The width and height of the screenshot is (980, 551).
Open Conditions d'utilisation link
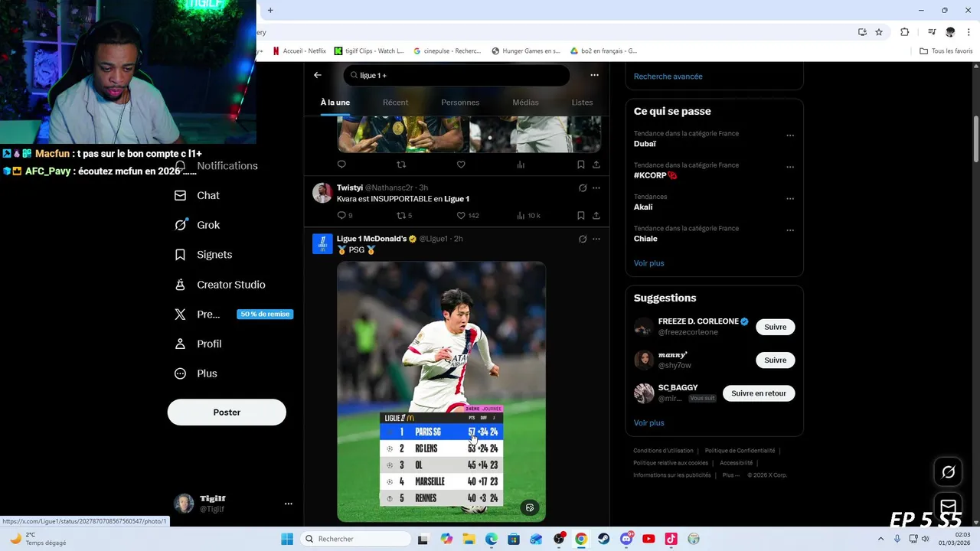pos(663,451)
